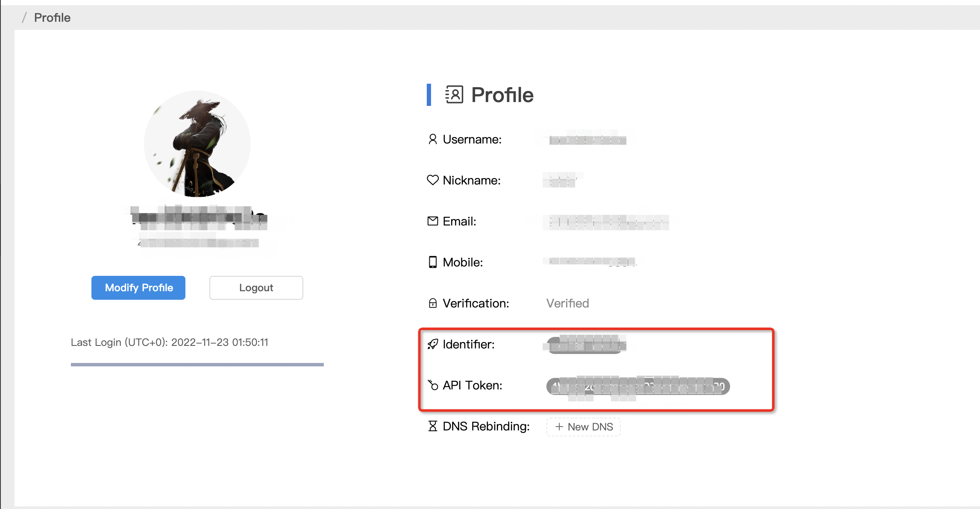The height and width of the screenshot is (509, 980).
Task: Click the blurred Identifier value badge
Action: coord(585,345)
